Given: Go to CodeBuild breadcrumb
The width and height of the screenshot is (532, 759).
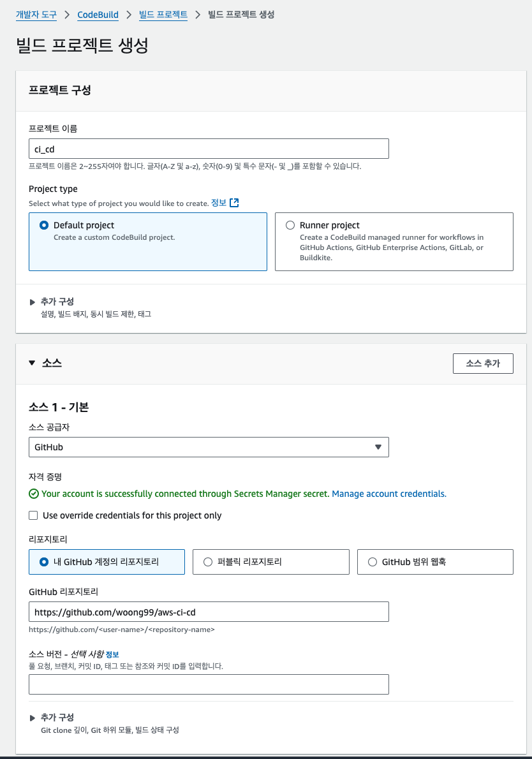Looking at the screenshot, I should tap(98, 15).
